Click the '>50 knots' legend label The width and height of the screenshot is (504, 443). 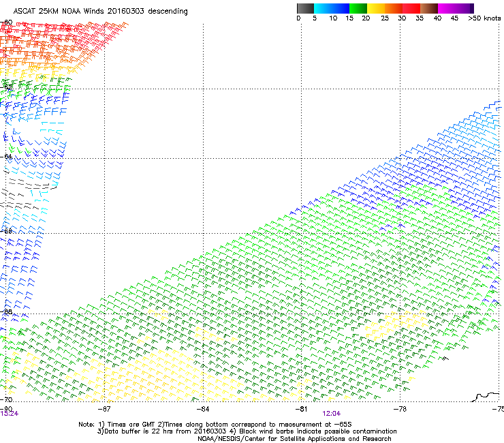tap(484, 18)
